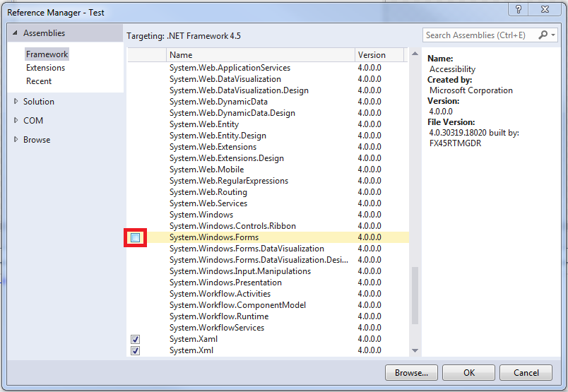Expand the Solution section
The image size is (568, 392).
[16, 102]
